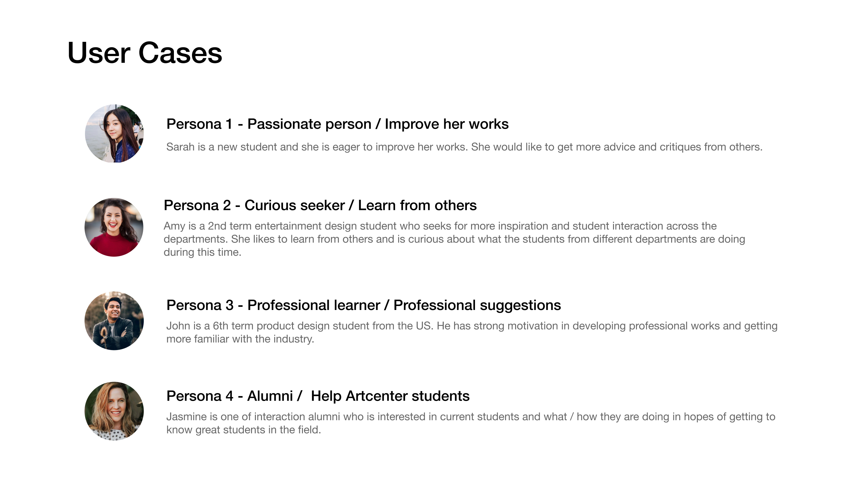868x488 pixels.
Task: Click Jasmine's circular avatar photo
Action: (x=114, y=411)
